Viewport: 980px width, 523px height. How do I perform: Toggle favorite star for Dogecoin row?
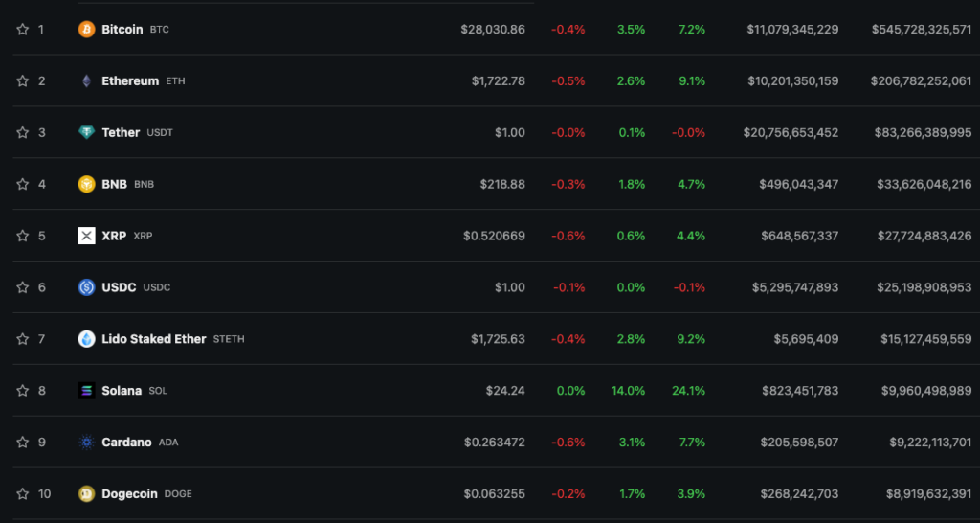[x=22, y=494]
